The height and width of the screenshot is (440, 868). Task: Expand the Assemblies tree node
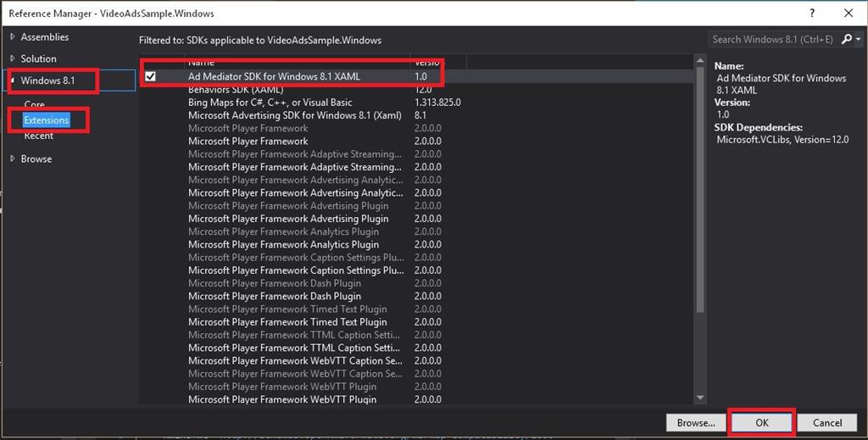[x=12, y=36]
